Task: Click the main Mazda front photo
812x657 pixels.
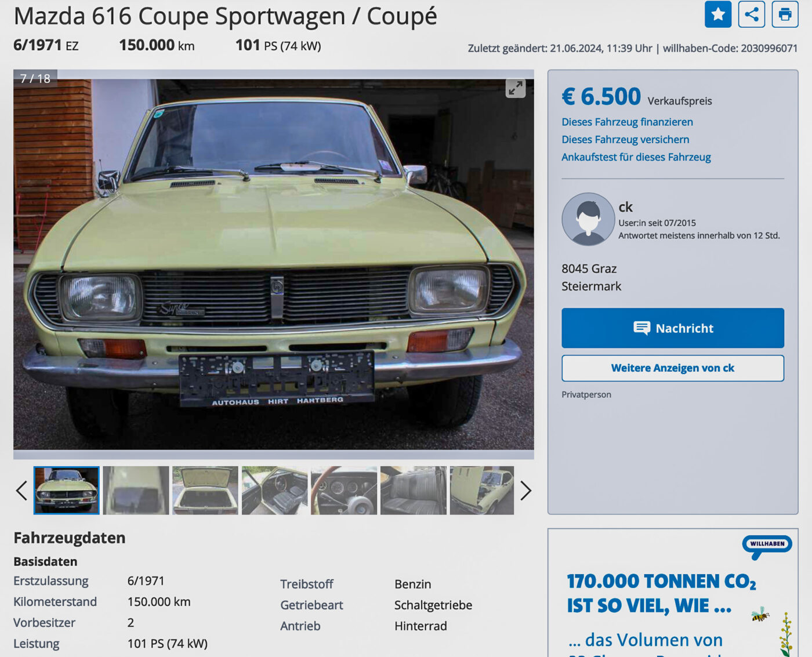Action: 274,264
